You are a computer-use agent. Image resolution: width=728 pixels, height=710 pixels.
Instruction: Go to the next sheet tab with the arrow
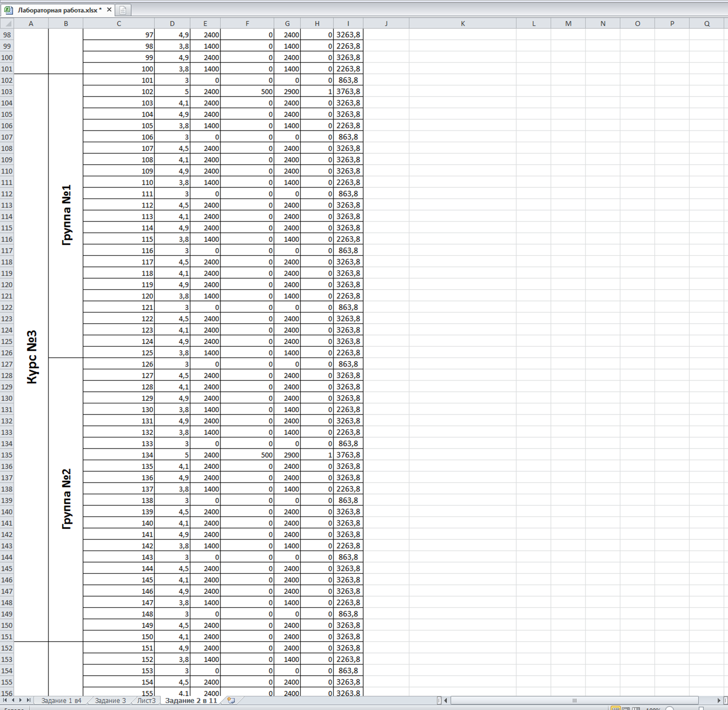[x=20, y=700]
